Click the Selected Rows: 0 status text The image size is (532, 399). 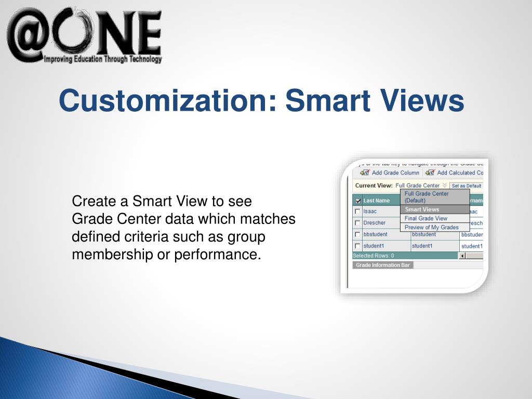373,256
